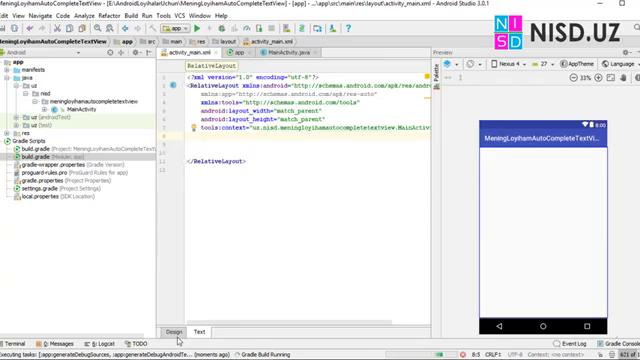Open the VCS menu

[x=180, y=16]
